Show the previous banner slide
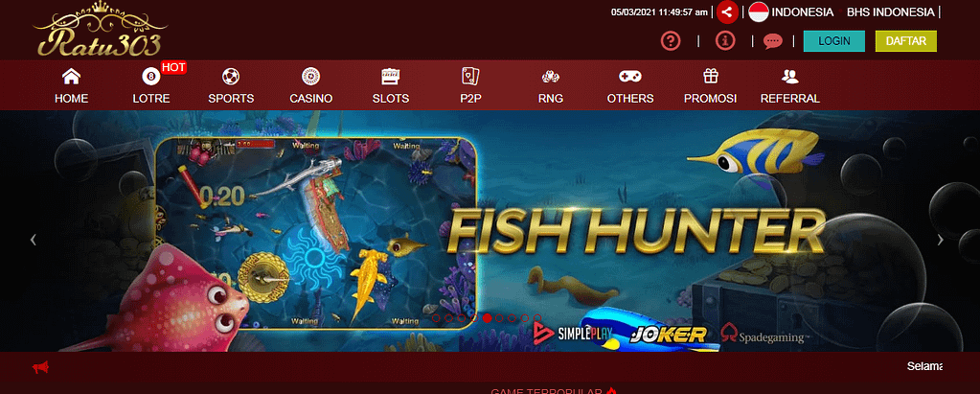980x394 pixels. 34,240
